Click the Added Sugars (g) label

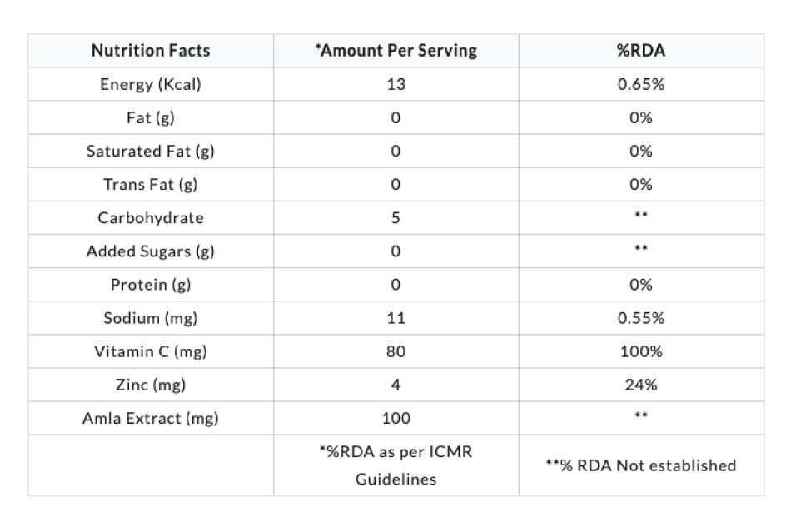coord(151,251)
